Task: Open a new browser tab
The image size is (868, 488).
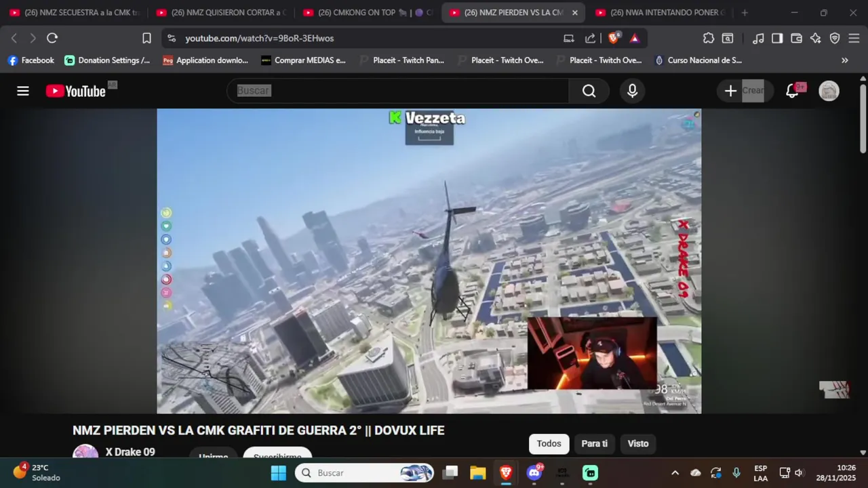Action: pyautogui.click(x=745, y=12)
